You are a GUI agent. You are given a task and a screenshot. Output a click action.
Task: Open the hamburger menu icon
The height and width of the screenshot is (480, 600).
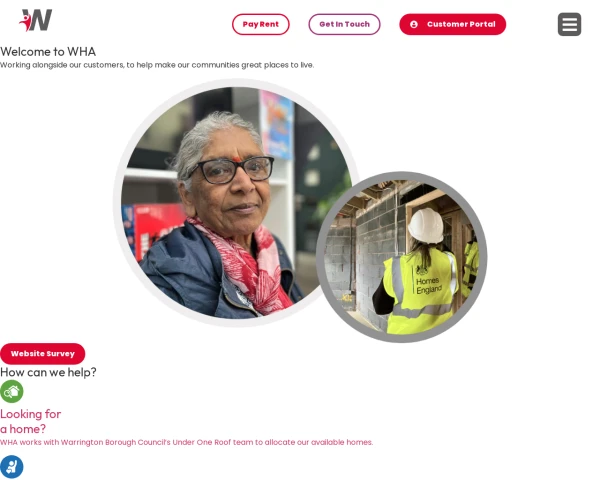tap(569, 24)
